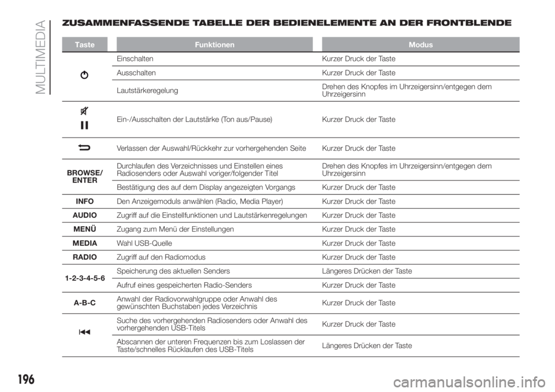Select the 1-2-3-4-5-6 key label
Viewport: 555px width, 392px height.
tap(85, 278)
